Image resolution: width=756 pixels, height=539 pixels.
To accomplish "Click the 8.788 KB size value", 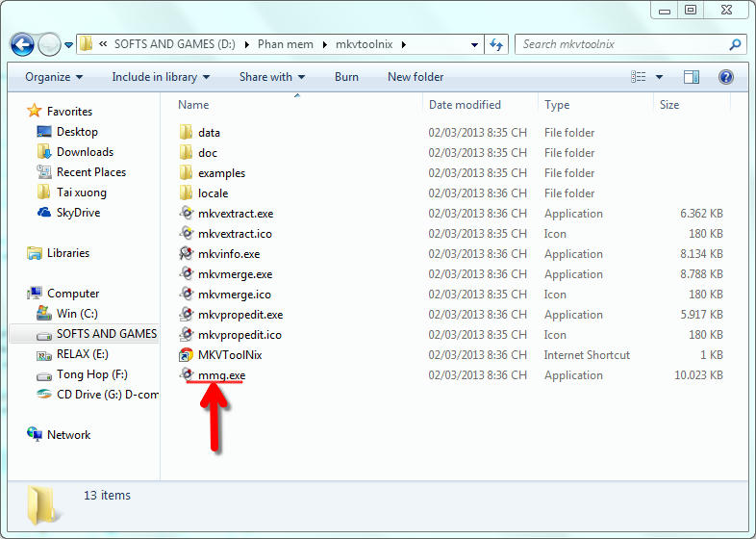I will tap(701, 274).
